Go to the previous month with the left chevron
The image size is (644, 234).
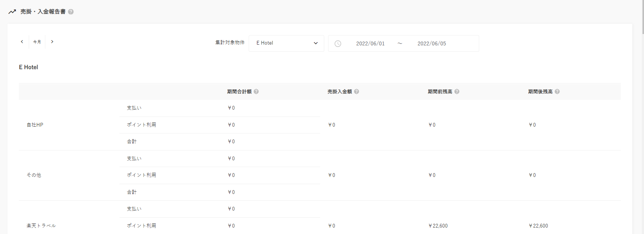coord(22,42)
